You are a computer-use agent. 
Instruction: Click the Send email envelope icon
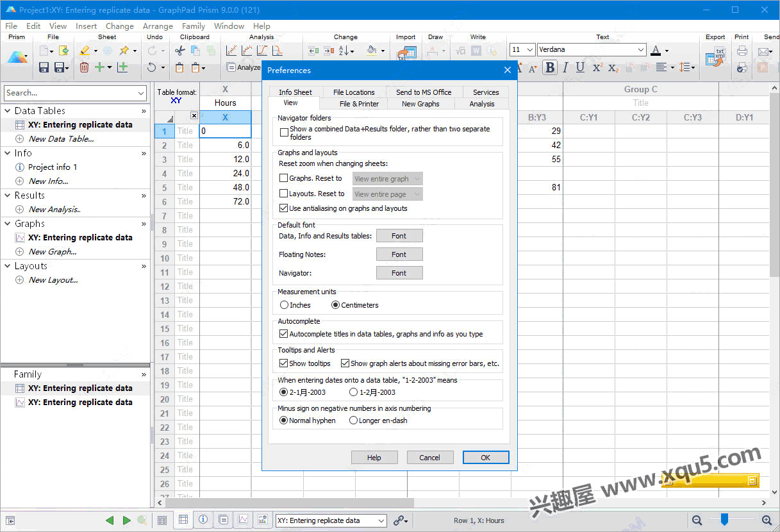764,51
